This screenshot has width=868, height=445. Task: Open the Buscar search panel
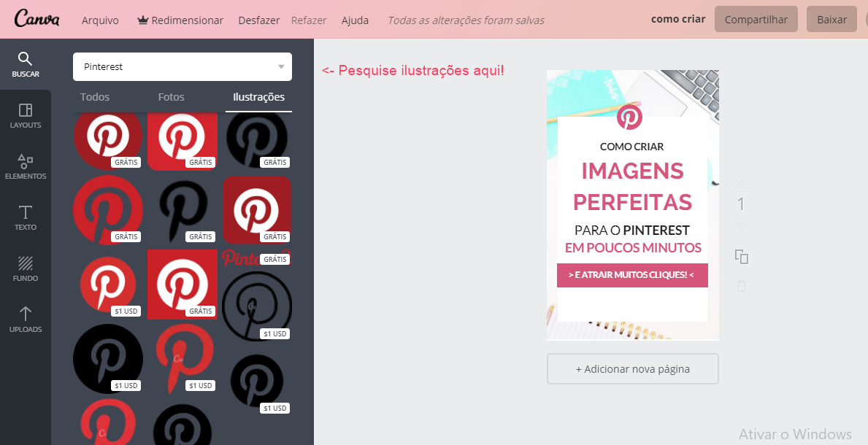(x=26, y=64)
